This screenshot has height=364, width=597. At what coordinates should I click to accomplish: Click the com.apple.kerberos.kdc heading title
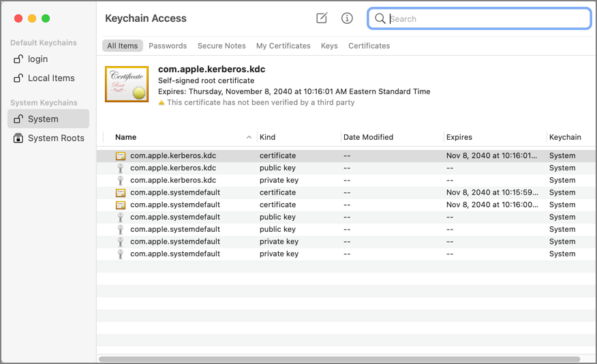pos(212,69)
